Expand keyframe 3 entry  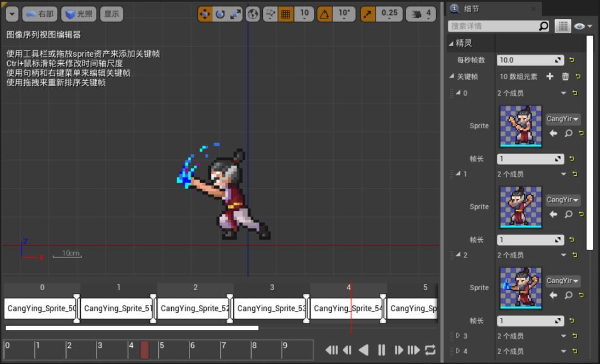tap(458, 336)
